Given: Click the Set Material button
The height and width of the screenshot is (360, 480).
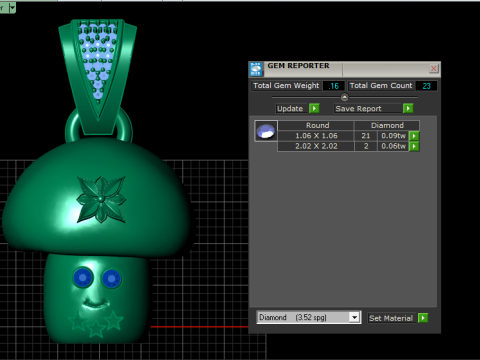Looking at the screenshot, I should click(391, 318).
